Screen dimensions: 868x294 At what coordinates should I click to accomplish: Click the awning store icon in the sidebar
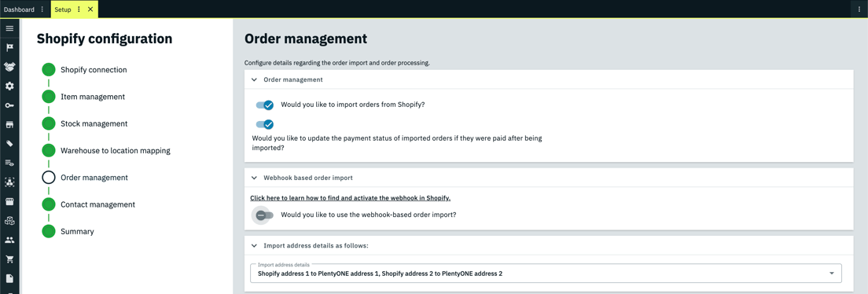click(x=9, y=201)
